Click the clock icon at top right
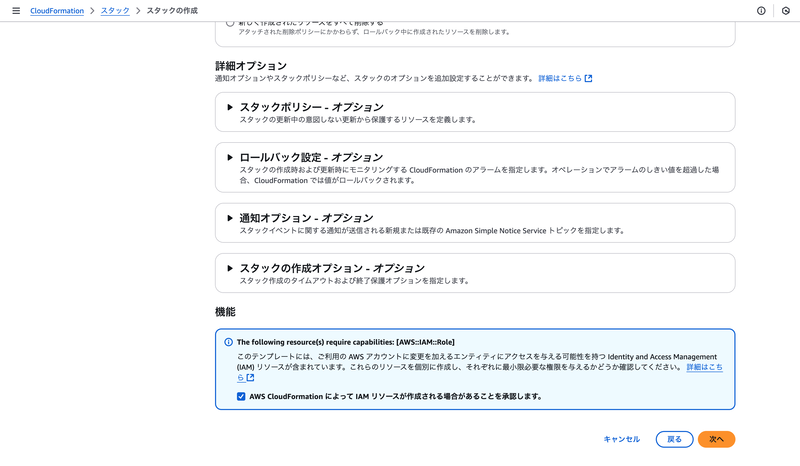 [786, 11]
